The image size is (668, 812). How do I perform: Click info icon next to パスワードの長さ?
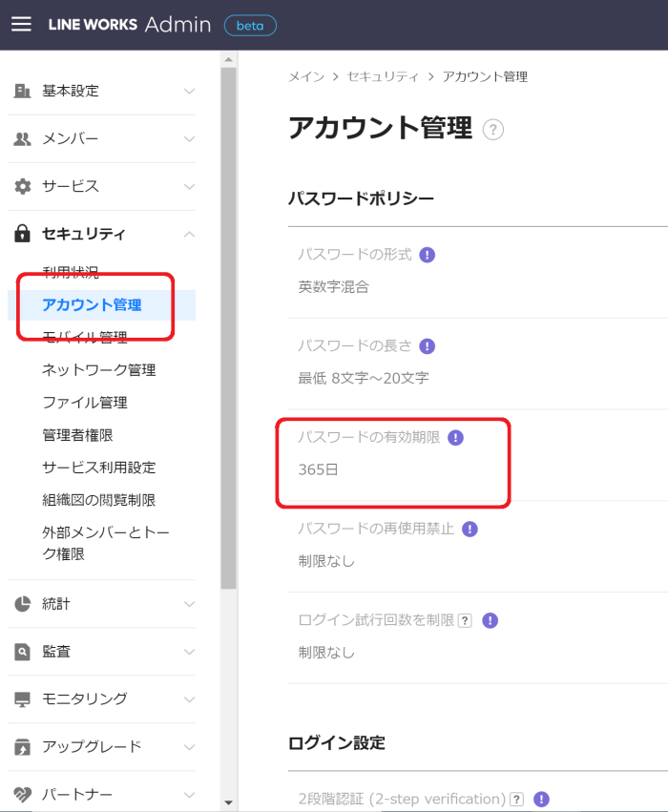pyautogui.click(x=428, y=346)
